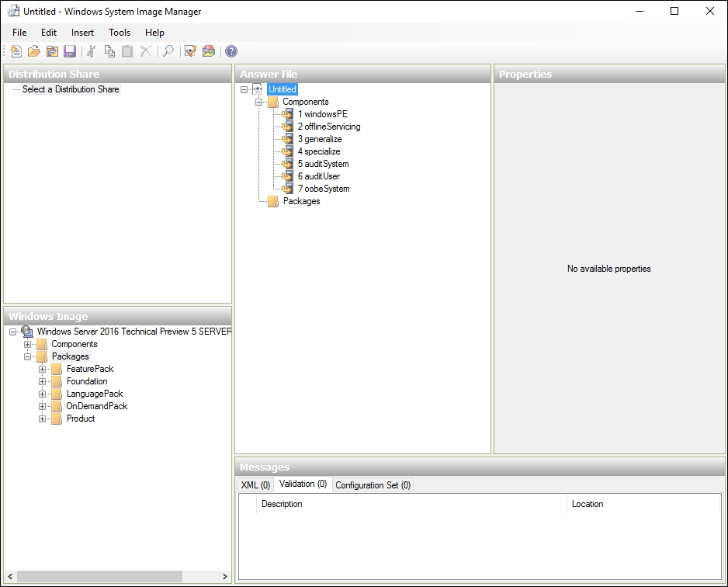The height and width of the screenshot is (587, 728).
Task: Collapse the Components node in Answer File
Action: pos(259,102)
